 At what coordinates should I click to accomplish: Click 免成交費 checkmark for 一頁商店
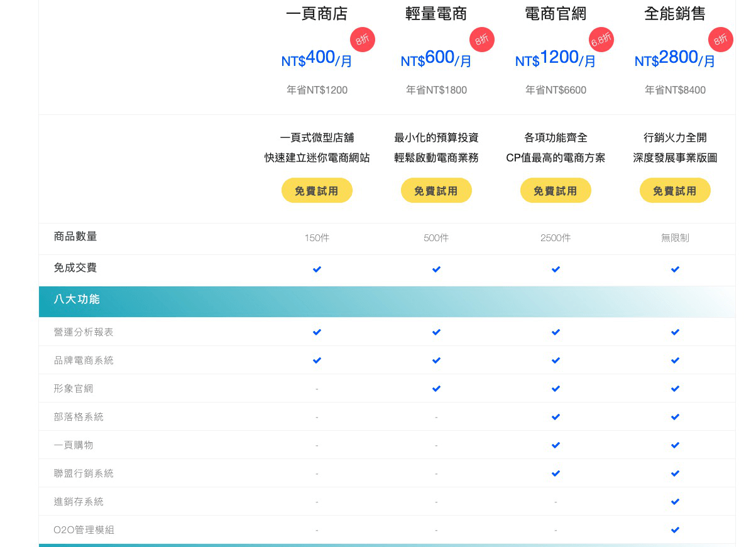[317, 269]
